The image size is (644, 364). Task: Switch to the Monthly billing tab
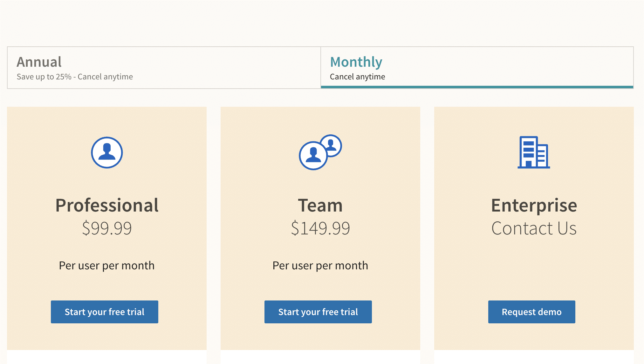click(x=477, y=67)
